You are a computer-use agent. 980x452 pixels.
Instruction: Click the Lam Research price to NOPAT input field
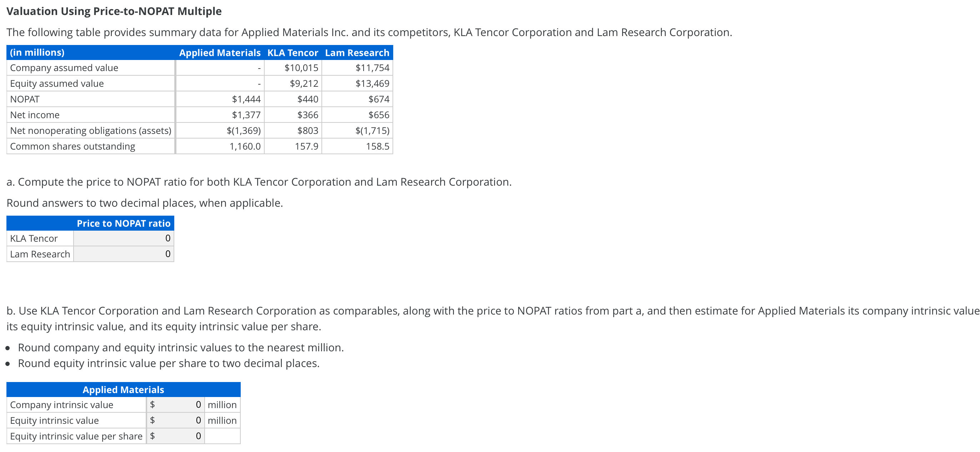point(123,254)
